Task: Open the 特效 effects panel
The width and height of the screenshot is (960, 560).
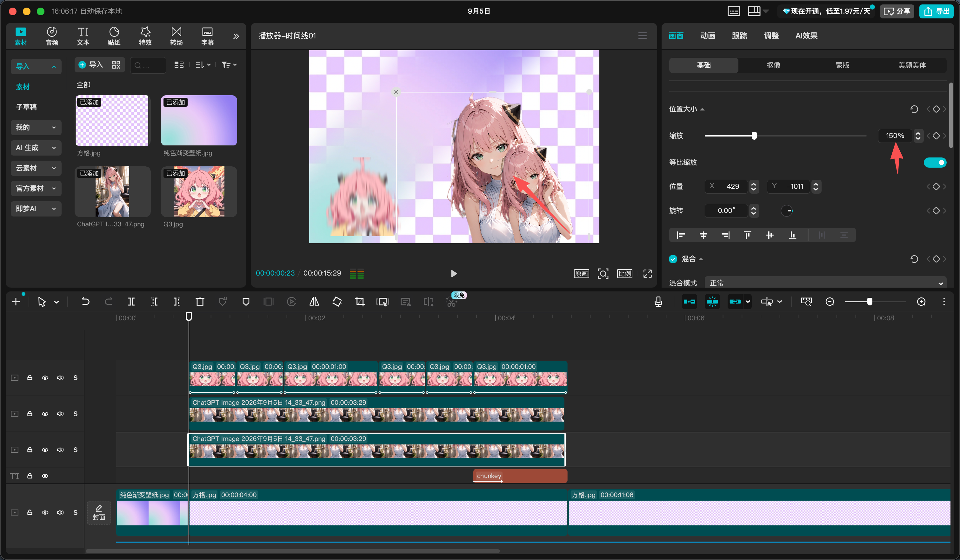Action: pos(145,36)
